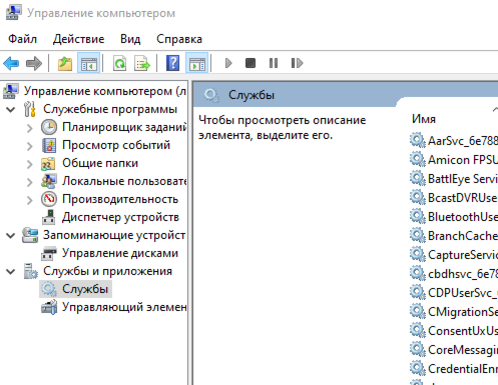Expand the Общие папки node
Viewport: 498px width, 385px height.
point(30,164)
